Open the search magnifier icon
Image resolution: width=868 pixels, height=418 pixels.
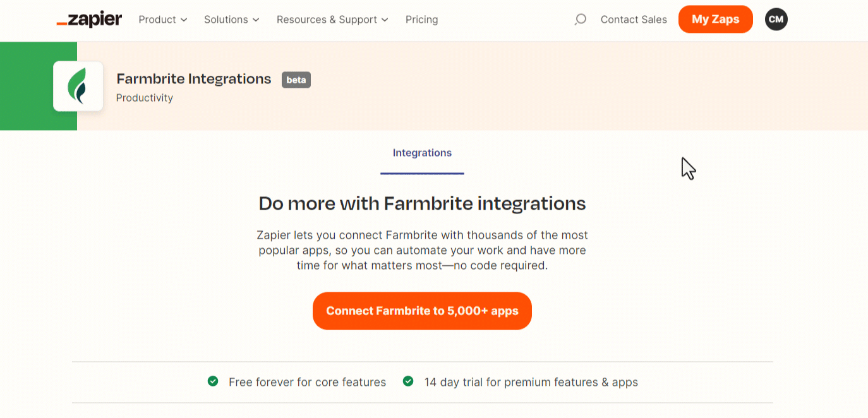point(580,20)
